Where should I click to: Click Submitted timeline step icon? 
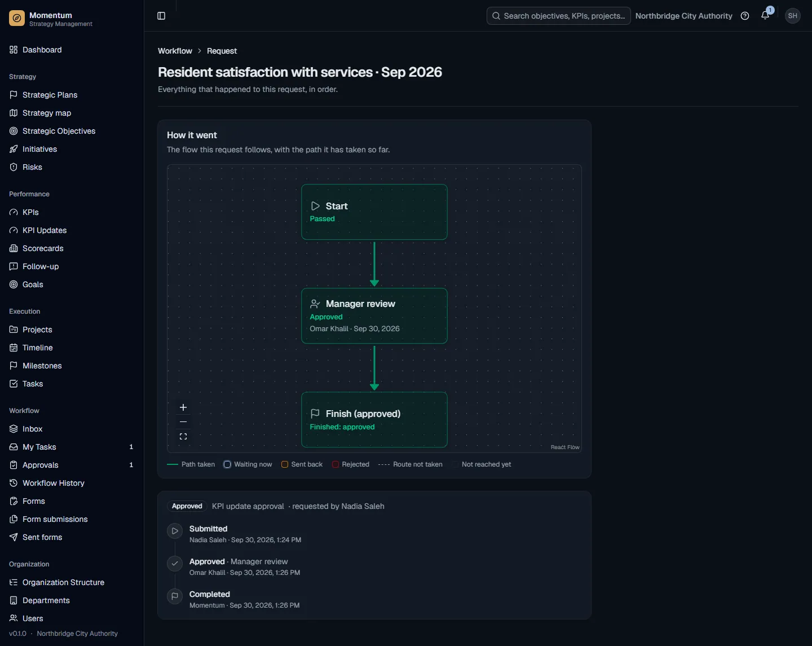click(175, 531)
